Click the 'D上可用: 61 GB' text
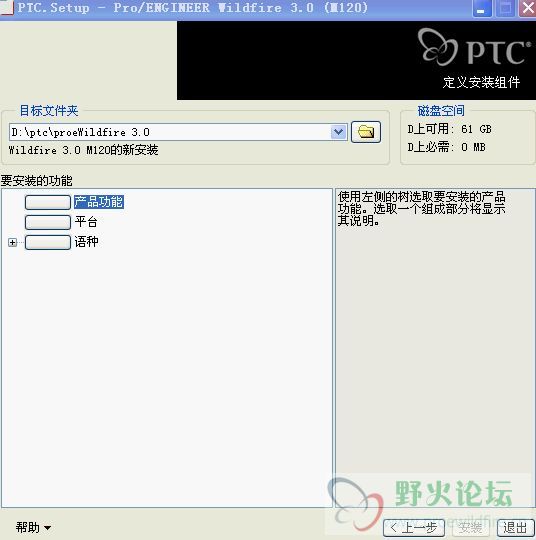The height and width of the screenshot is (540, 536). point(449,129)
